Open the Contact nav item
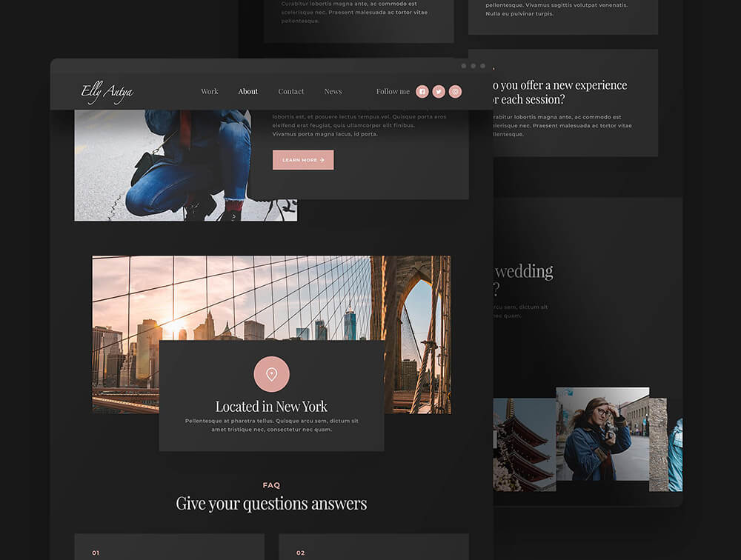 (291, 92)
